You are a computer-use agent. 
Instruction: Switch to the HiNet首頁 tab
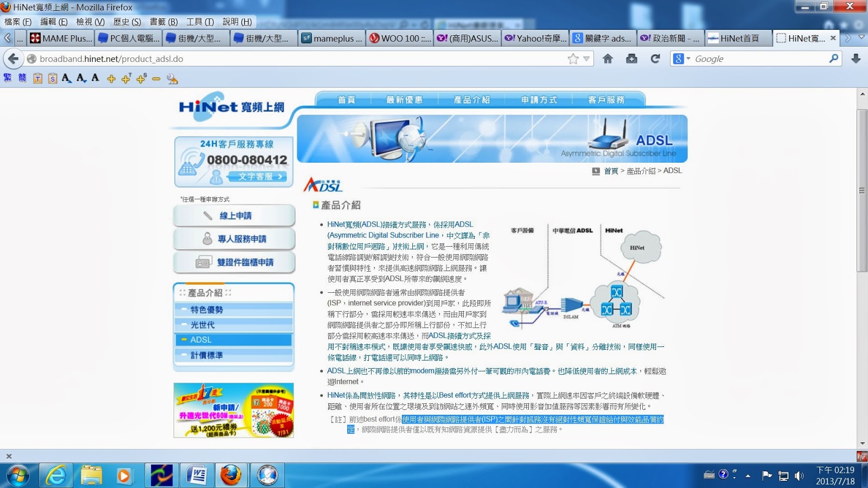739,38
